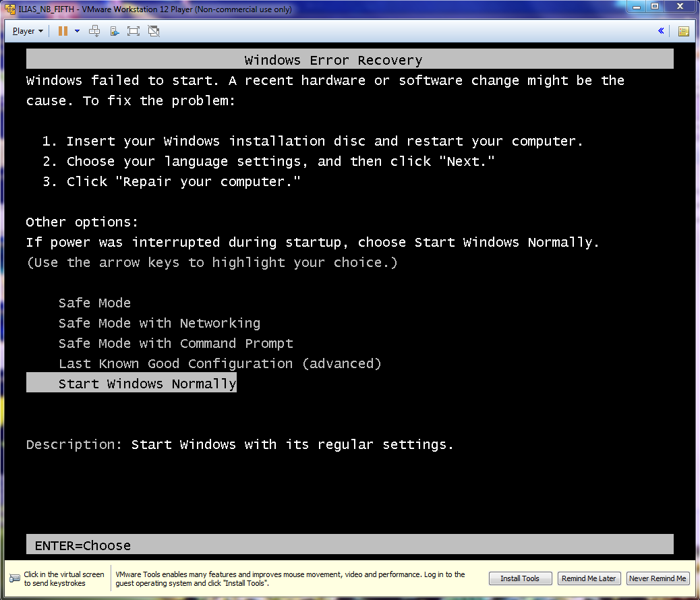700x600 pixels.
Task: Select Last Known Good Configuration (advanced)
Action: [220, 363]
